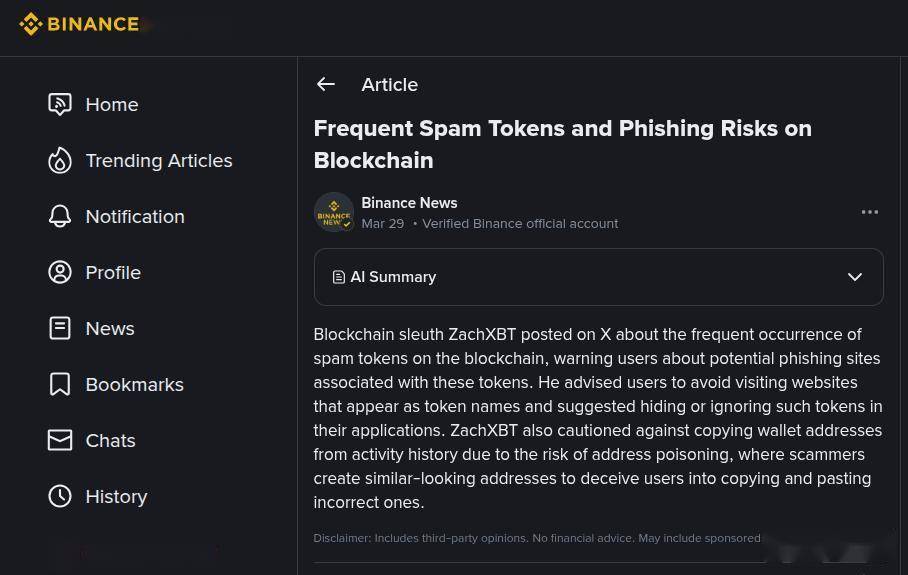908x575 pixels.
Task: Expand the AI Summary panel label
Action: [392, 277]
